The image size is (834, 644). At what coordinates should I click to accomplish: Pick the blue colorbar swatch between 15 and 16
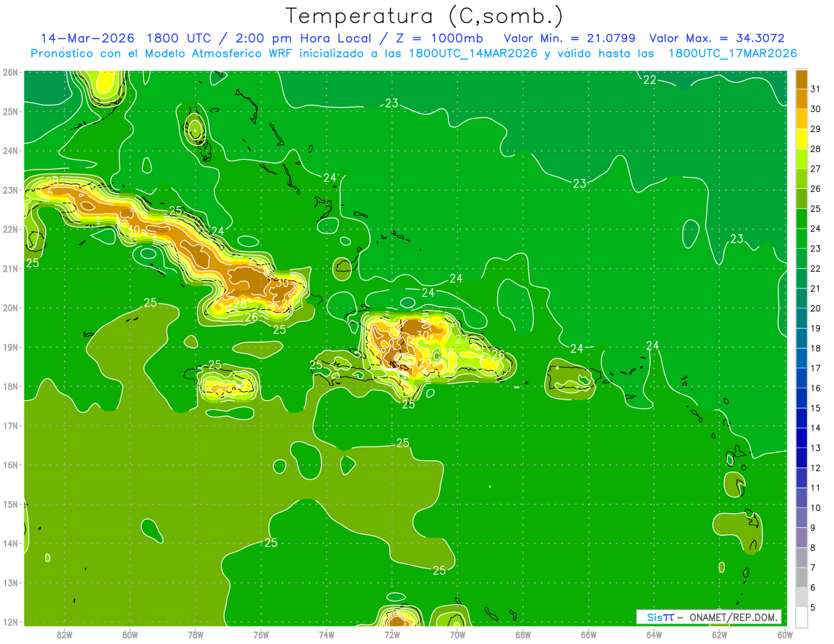click(801, 397)
